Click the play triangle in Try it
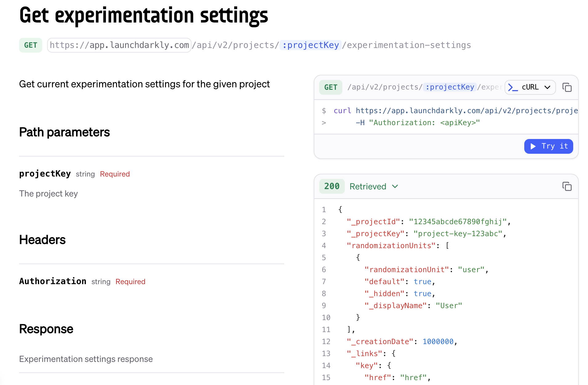Image resolution: width=588 pixels, height=385 pixels. [533, 146]
